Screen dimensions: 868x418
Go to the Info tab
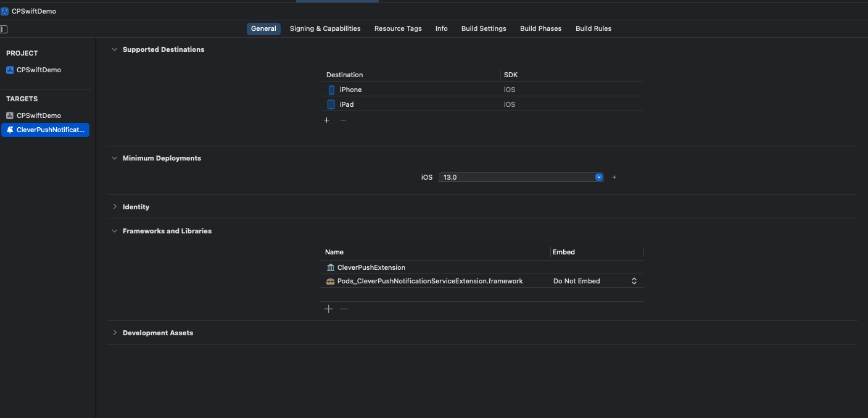pos(441,28)
